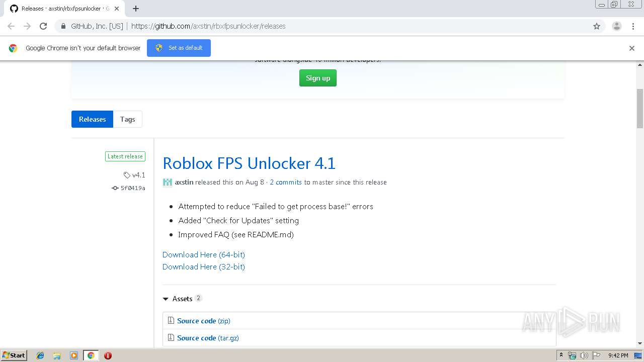Image resolution: width=644 pixels, height=362 pixels.
Task: Open the volume control in tray
Action: pos(584,355)
